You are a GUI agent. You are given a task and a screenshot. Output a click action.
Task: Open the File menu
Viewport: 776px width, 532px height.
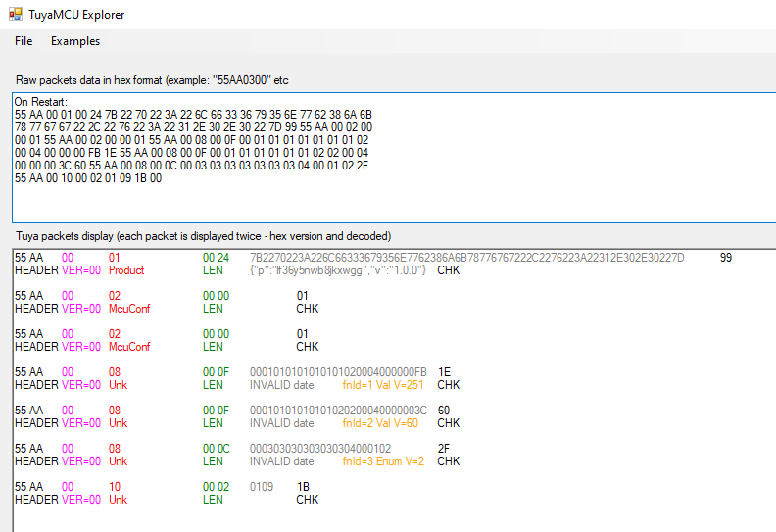click(24, 41)
